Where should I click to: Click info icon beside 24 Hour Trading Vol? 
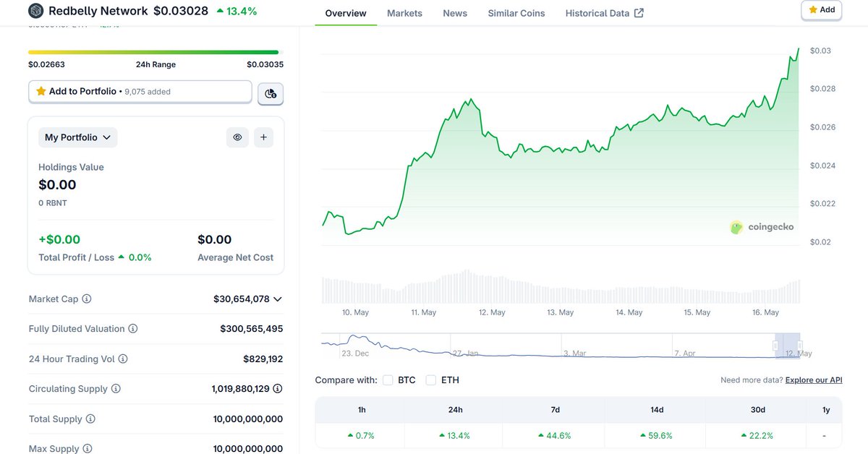click(123, 359)
